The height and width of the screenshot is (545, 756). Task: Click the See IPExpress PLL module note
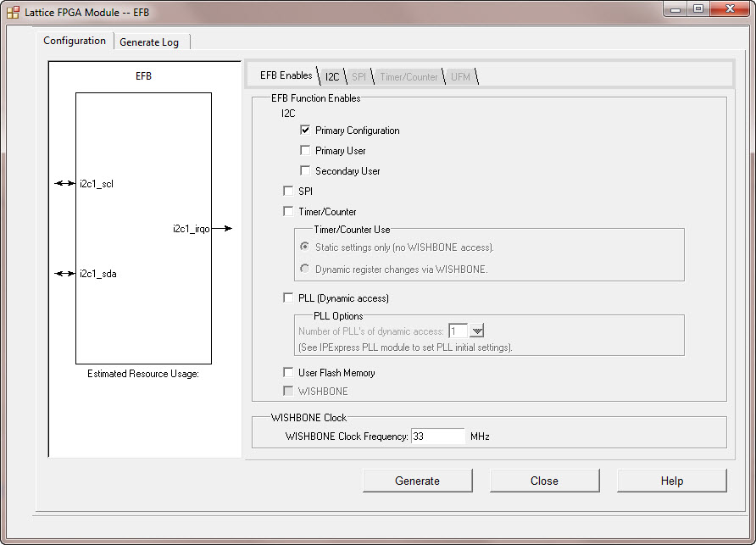pyautogui.click(x=405, y=348)
